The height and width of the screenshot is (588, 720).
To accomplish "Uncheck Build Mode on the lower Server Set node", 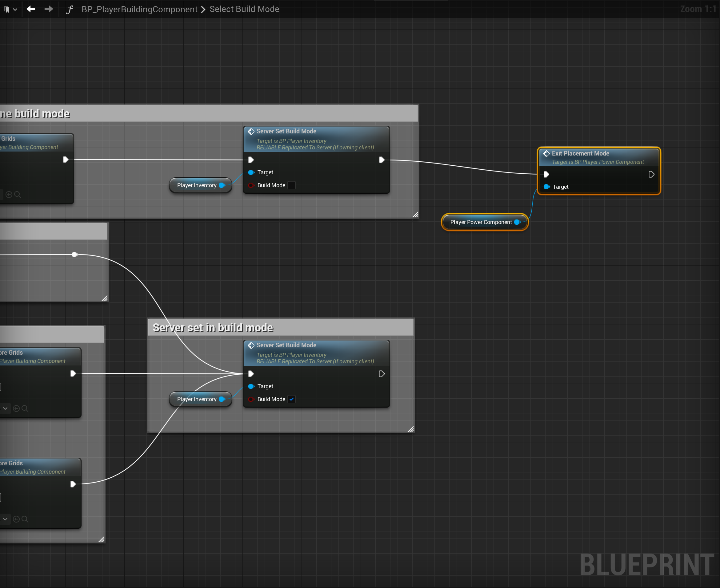I will pyautogui.click(x=291, y=399).
